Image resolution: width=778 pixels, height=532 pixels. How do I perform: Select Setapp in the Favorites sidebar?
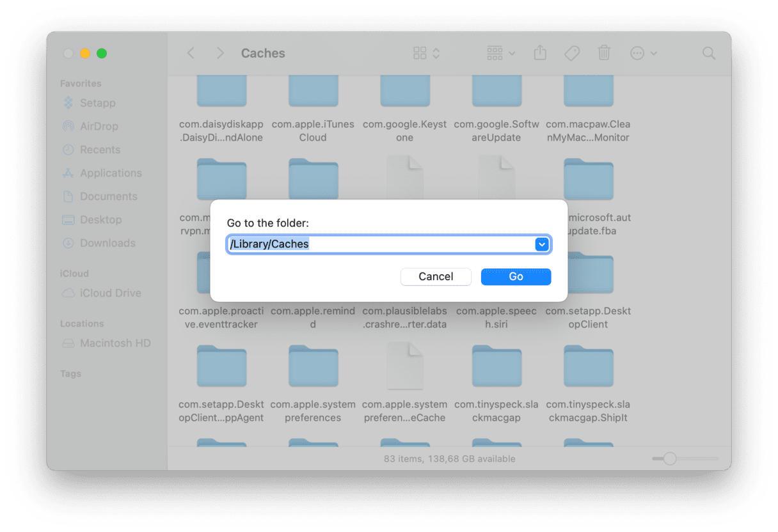tap(97, 103)
